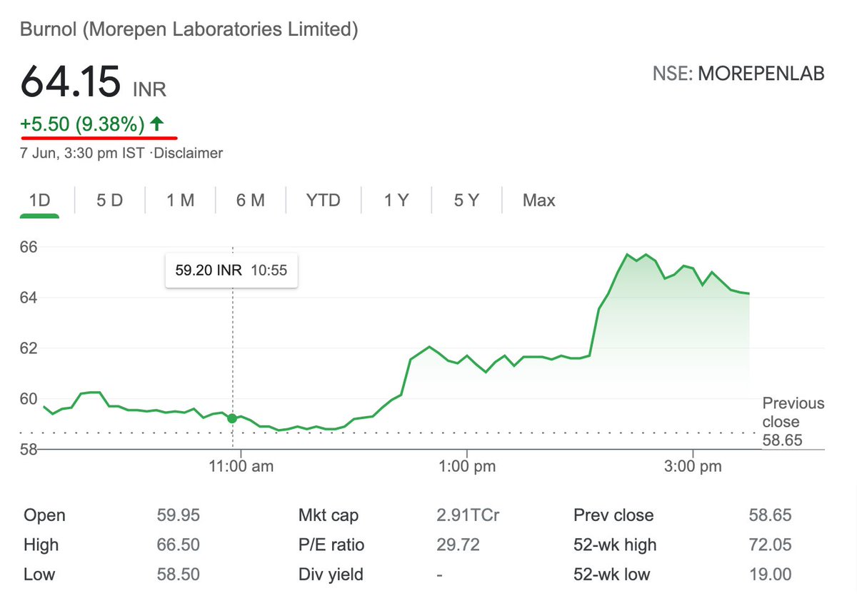Screen dimensions: 857x616
Task: Open the 1 M chart tab
Action: point(180,201)
